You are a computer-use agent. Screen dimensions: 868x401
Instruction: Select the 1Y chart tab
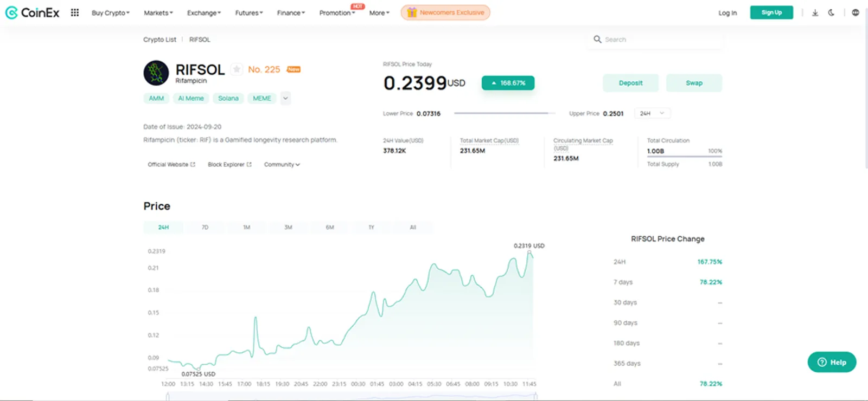[x=371, y=227]
